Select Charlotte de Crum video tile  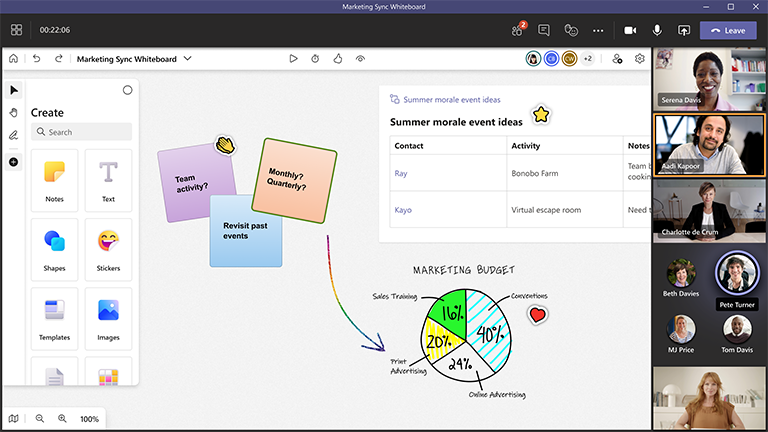coord(709,211)
